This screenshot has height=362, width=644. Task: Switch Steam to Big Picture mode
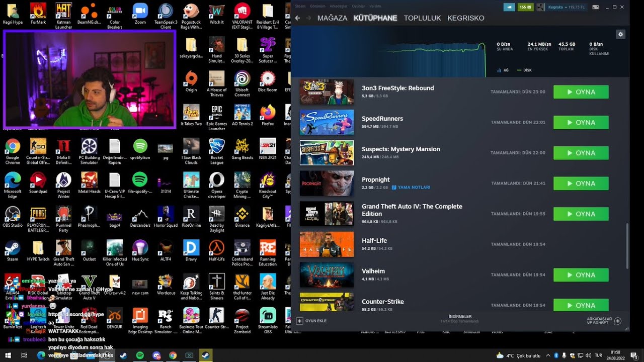[x=595, y=7]
